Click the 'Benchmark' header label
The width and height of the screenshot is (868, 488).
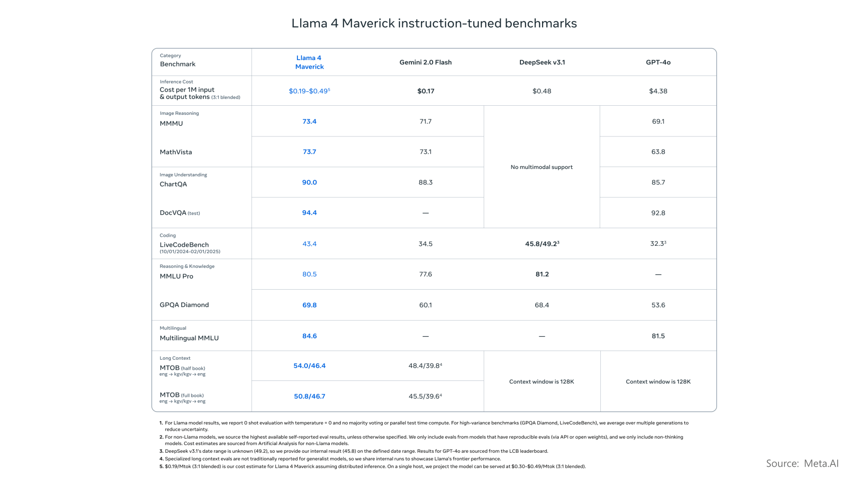point(178,64)
